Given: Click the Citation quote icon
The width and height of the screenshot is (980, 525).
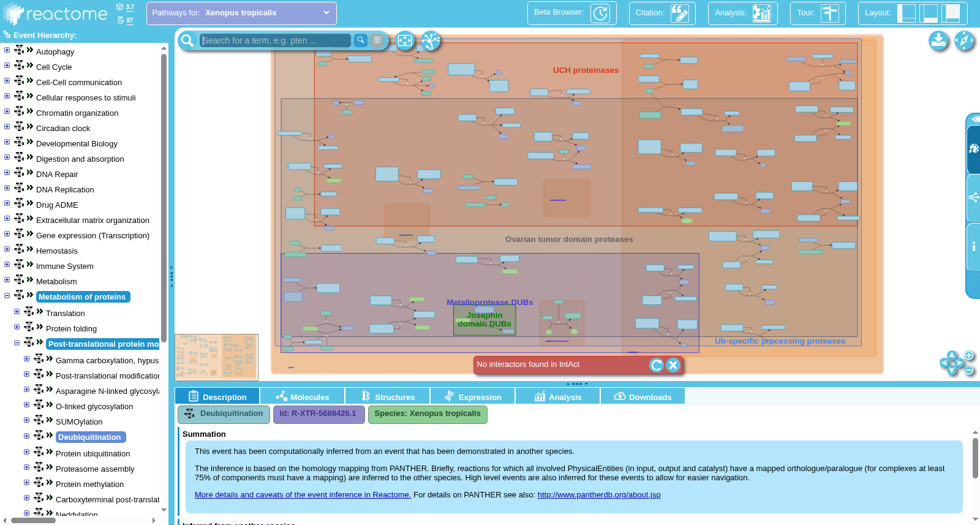Looking at the screenshot, I should click(x=679, y=13).
